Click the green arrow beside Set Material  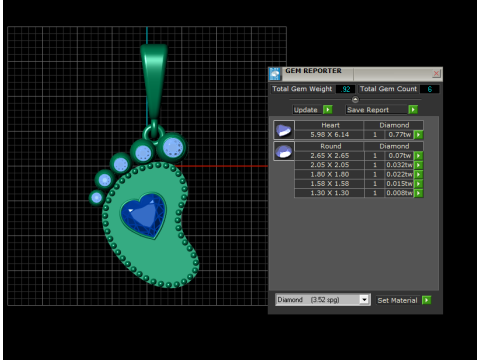(x=427, y=300)
